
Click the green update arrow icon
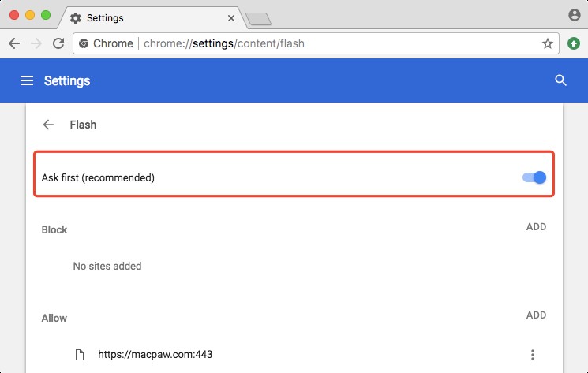click(574, 43)
